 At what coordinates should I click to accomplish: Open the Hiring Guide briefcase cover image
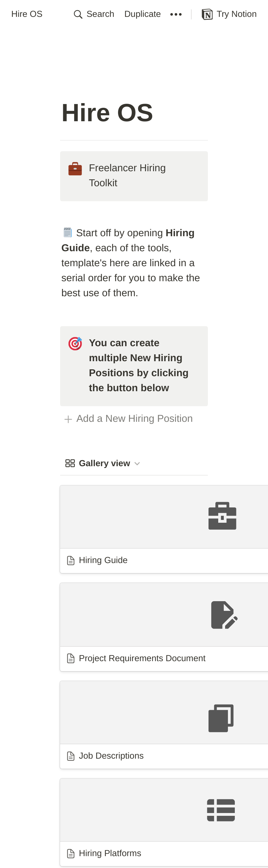point(164,517)
